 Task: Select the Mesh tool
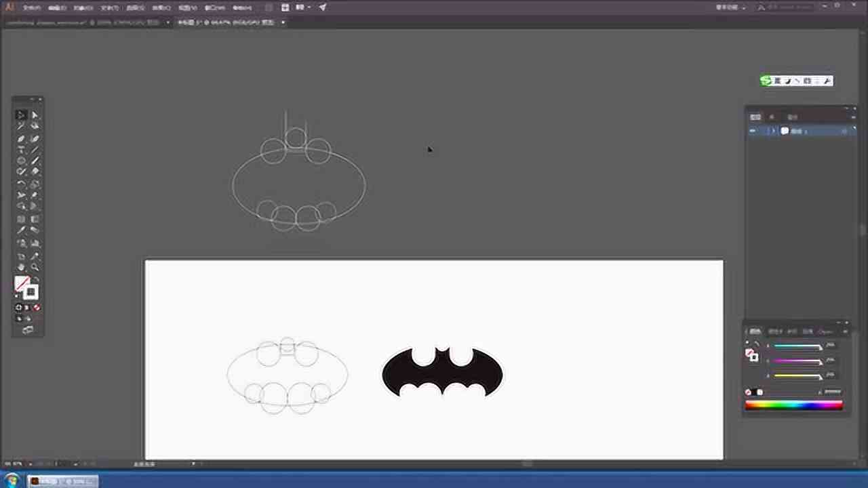pyautogui.click(x=21, y=219)
